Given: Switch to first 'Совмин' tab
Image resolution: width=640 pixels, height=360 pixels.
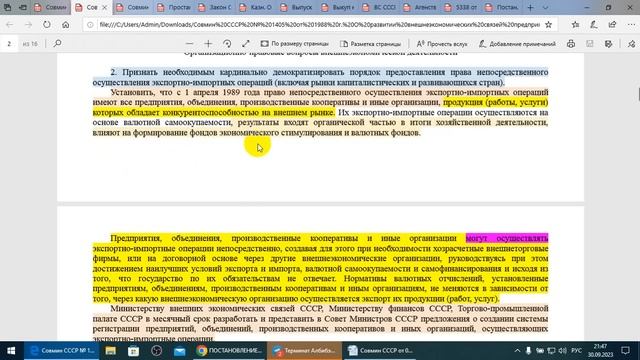Looking at the screenshot, I should click(x=51, y=7).
